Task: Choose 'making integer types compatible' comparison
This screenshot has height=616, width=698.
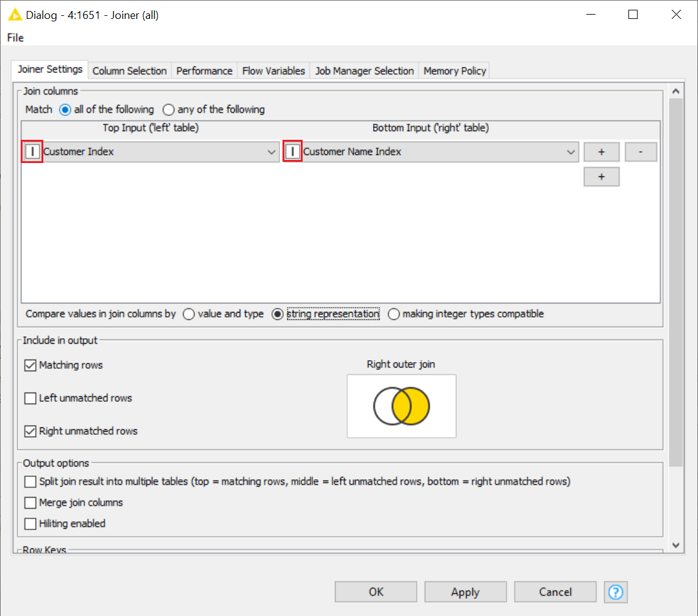Action: tap(394, 314)
